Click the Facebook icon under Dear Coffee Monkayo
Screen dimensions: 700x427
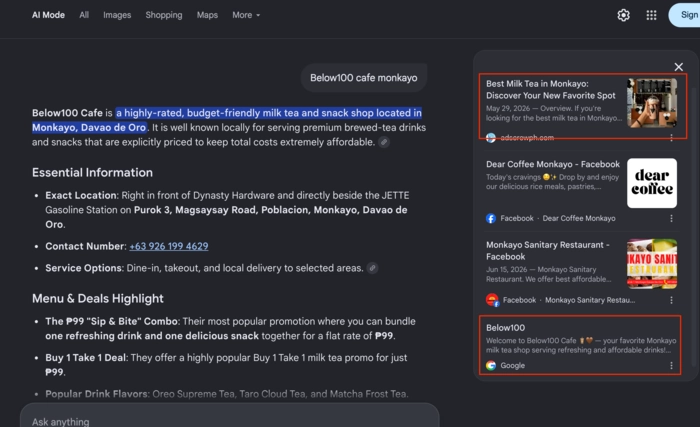tap(491, 218)
